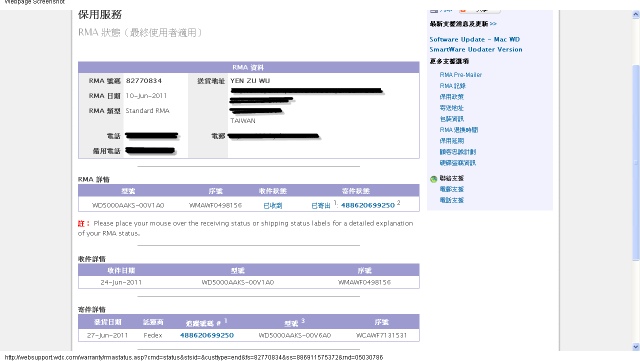Open the 電話支援 link

click(451, 200)
